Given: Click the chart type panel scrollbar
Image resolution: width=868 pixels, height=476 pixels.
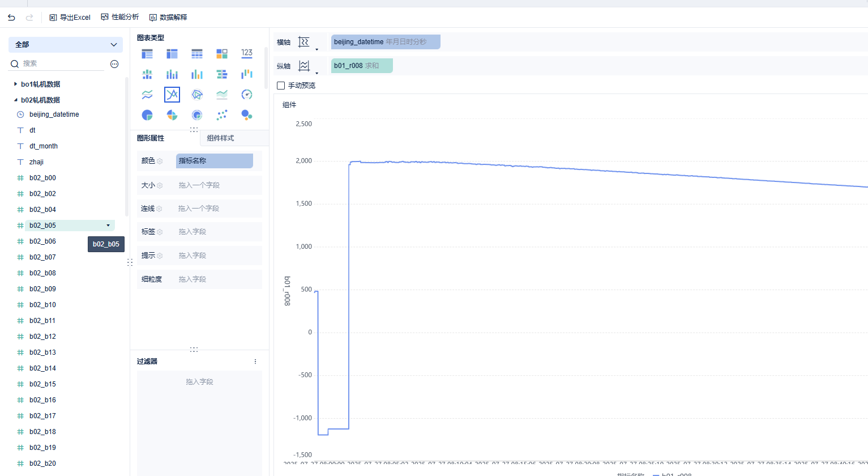Looking at the screenshot, I should coord(266,68).
